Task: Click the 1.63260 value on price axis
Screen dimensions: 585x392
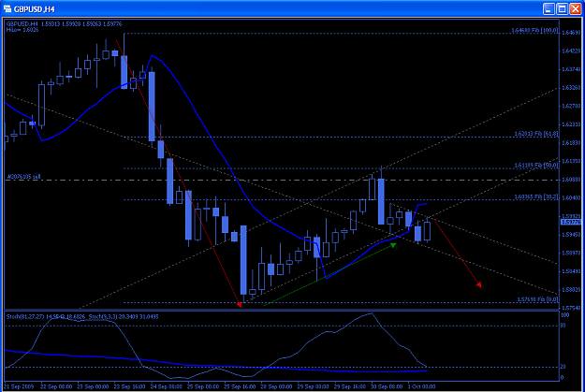Action: point(571,87)
